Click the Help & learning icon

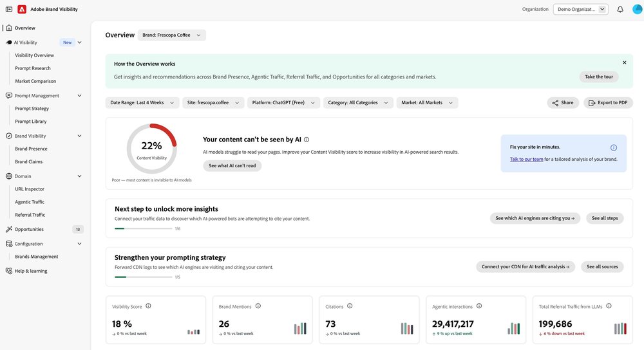[9, 271]
